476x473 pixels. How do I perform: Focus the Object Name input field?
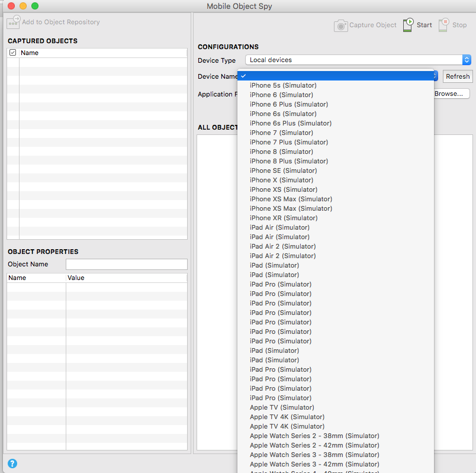click(127, 264)
